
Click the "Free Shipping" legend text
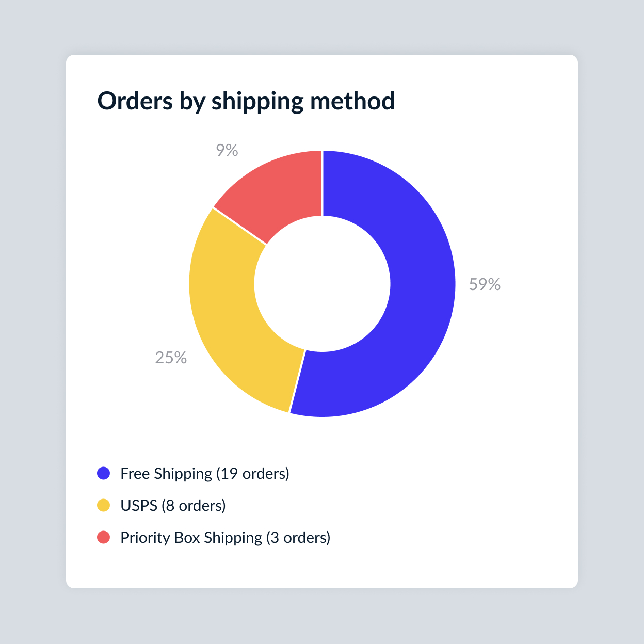166,473
